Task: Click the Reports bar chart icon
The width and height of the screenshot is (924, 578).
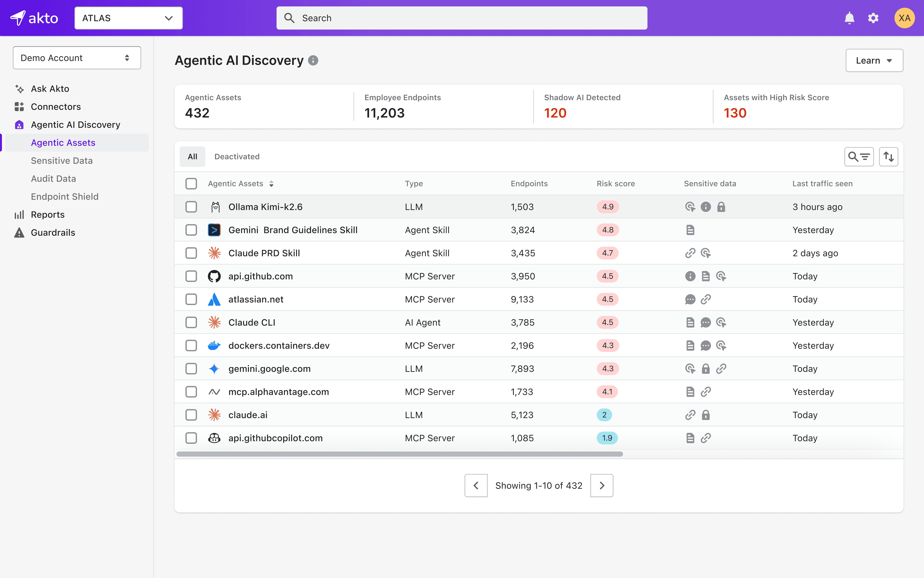Action: (x=19, y=215)
